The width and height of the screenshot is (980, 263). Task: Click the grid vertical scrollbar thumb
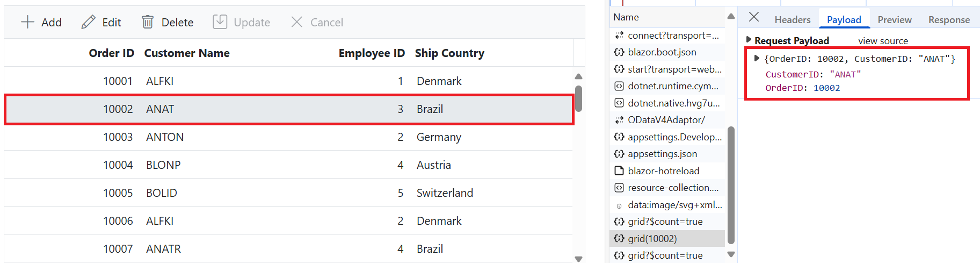(578, 98)
